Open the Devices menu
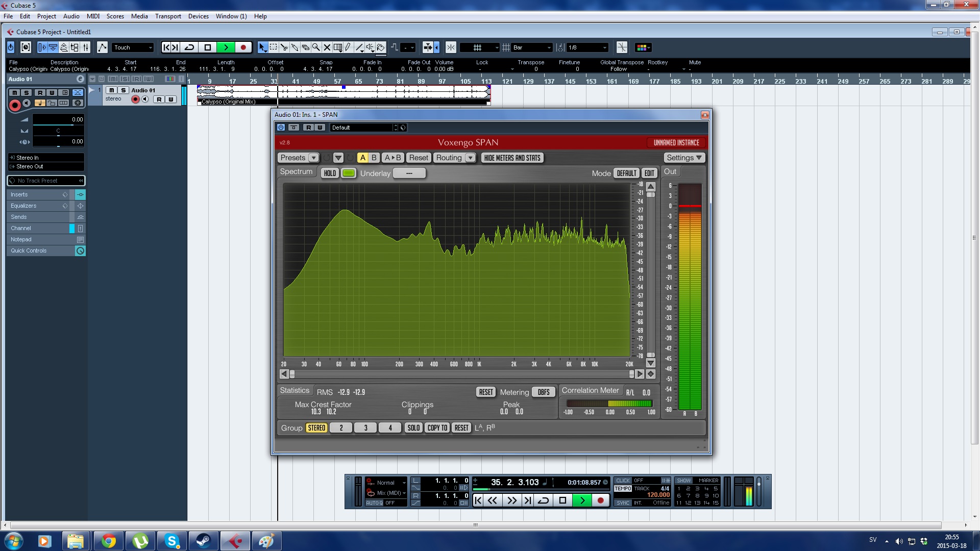 coord(198,16)
